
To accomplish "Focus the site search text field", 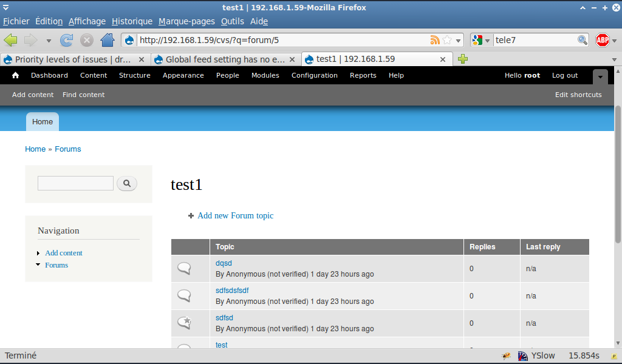I will 75,183.
